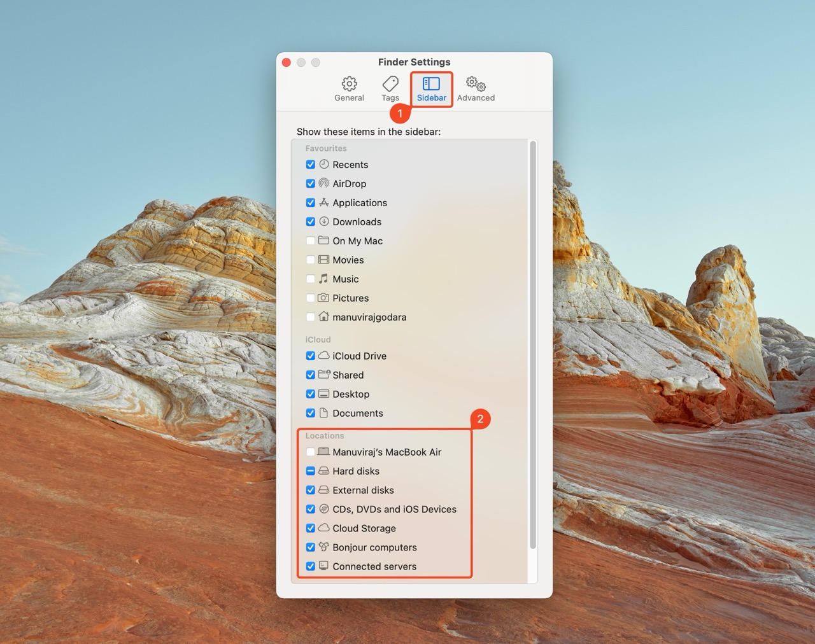Image resolution: width=815 pixels, height=644 pixels.
Task: Check the Pictures checkbox
Action: pyautogui.click(x=311, y=298)
